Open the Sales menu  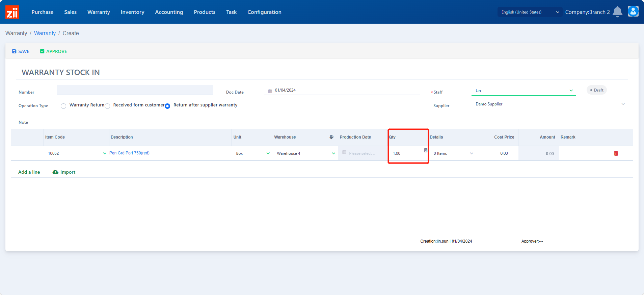pyautogui.click(x=71, y=12)
